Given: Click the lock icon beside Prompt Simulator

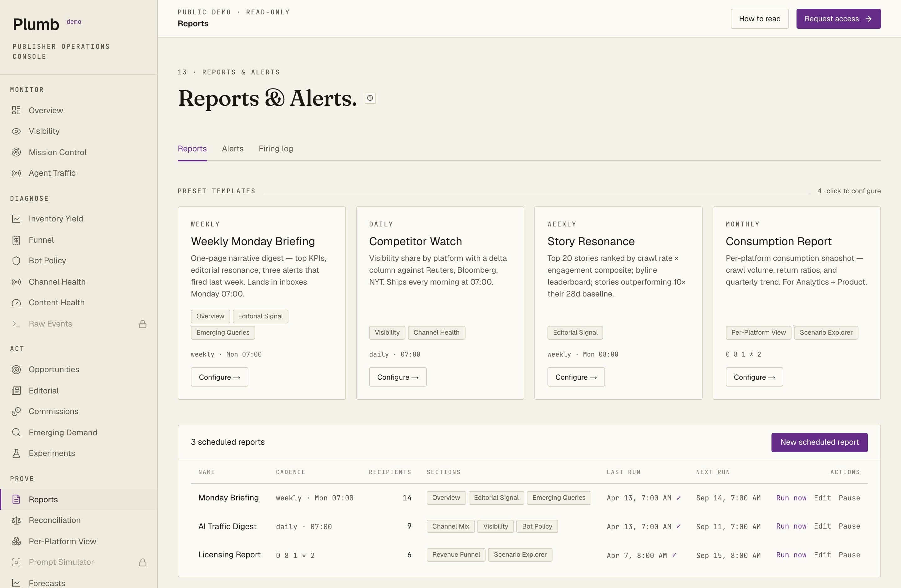Looking at the screenshot, I should point(143,562).
